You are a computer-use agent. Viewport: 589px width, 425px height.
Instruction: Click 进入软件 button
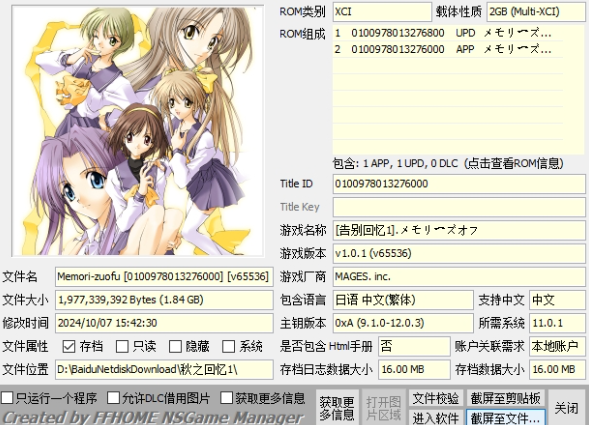[436, 417]
